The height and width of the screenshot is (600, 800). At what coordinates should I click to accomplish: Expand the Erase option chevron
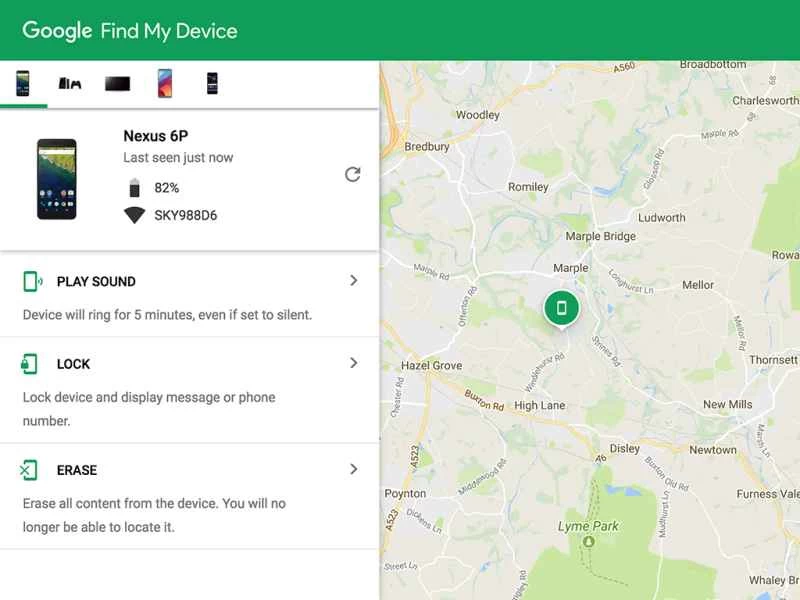[x=353, y=469]
